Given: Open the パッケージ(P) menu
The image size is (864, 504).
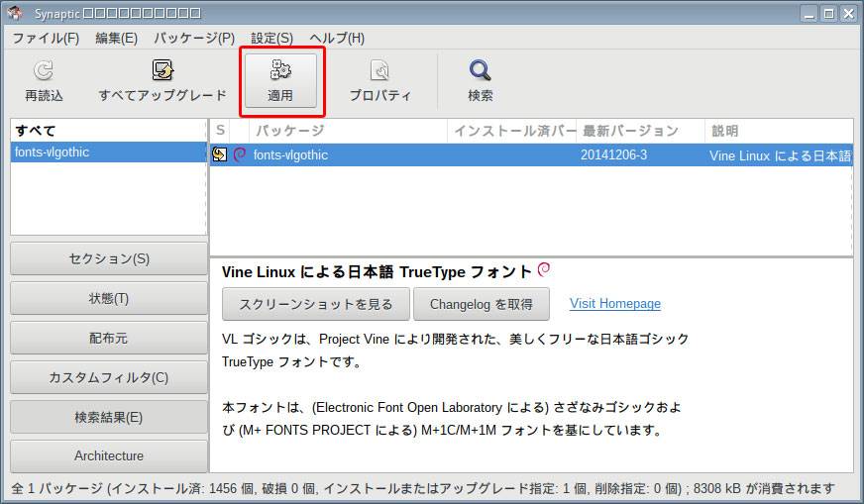Looking at the screenshot, I should pyautogui.click(x=194, y=38).
